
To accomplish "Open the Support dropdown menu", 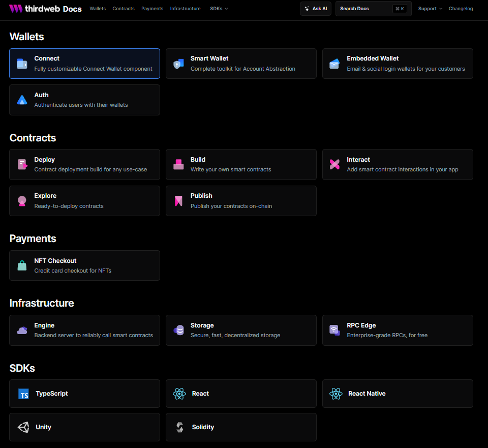I will point(430,9).
